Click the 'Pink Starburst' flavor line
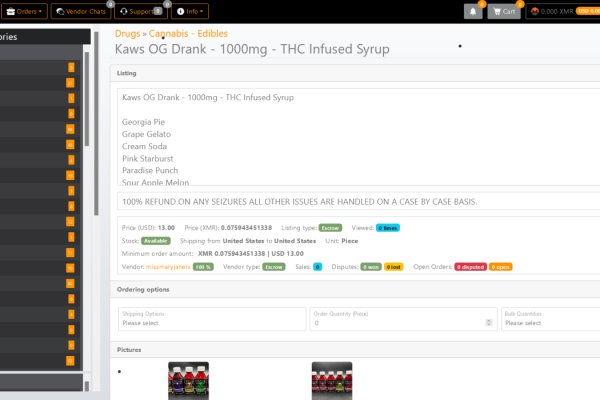 [148, 158]
